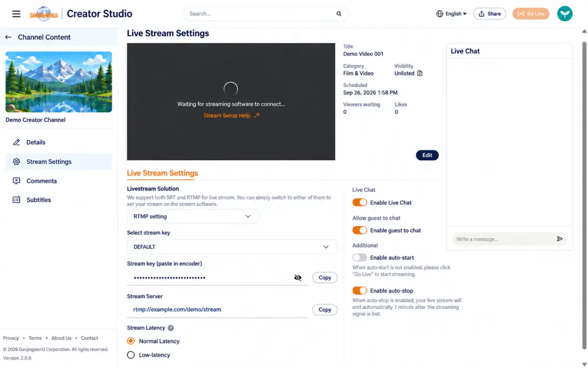Image resolution: width=588 pixels, height=368 pixels.
Task: Open the RTMP setting dropdown
Action: click(x=193, y=217)
